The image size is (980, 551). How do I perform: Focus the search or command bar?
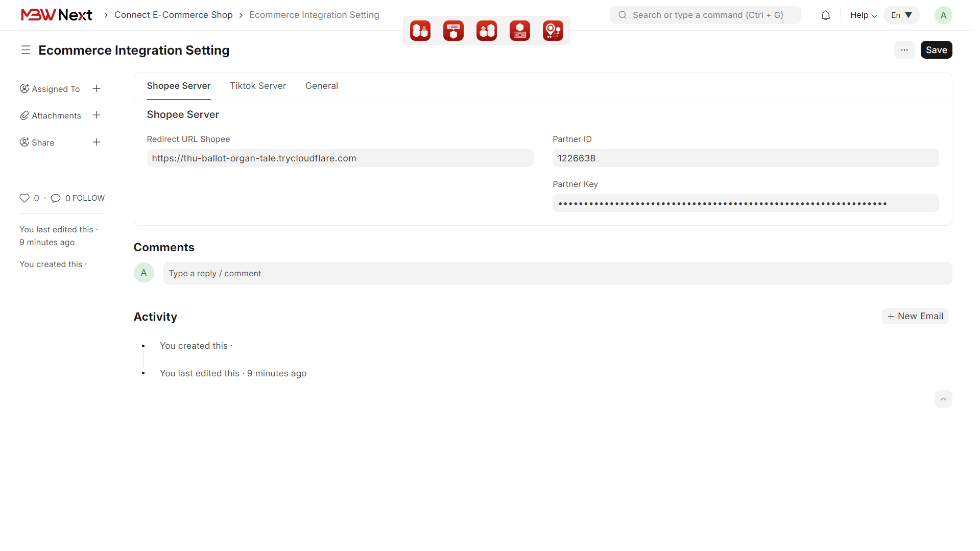pyautogui.click(x=705, y=15)
